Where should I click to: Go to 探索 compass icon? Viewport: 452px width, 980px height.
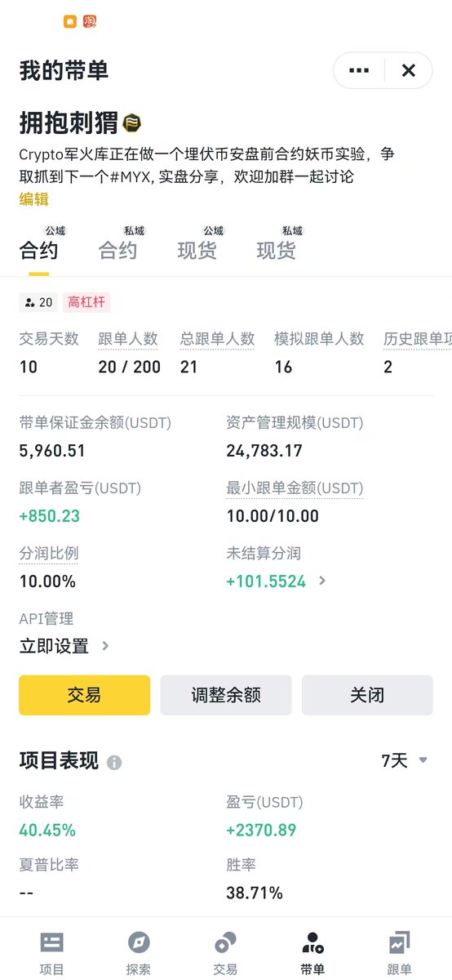tap(139, 952)
